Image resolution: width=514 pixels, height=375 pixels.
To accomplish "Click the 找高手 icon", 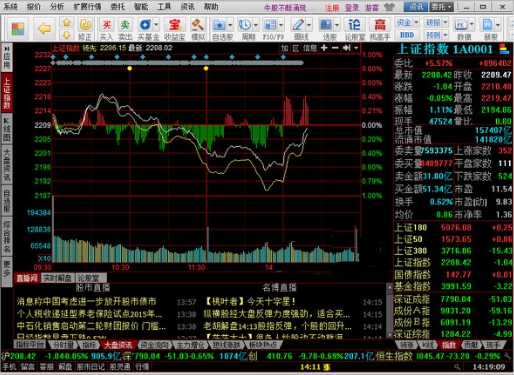I will [380, 28].
